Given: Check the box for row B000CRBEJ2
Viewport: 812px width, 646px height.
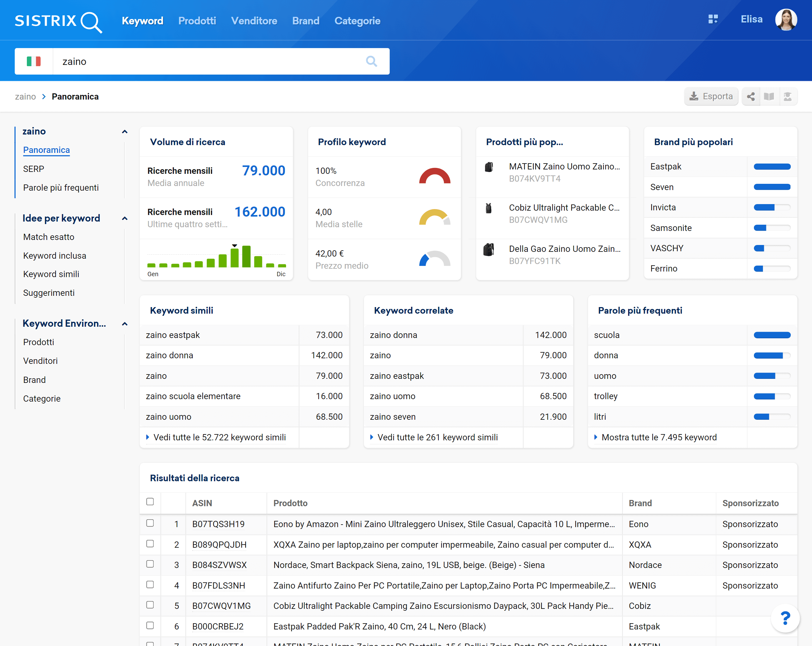Looking at the screenshot, I should (150, 626).
